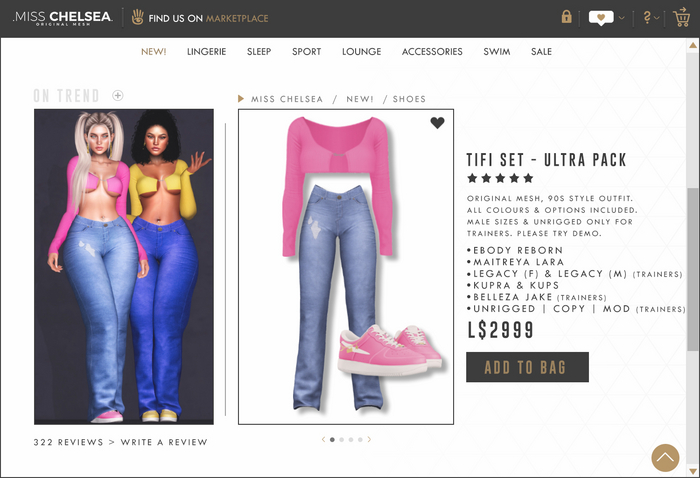Click the five-star rating row
This screenshot has height=478, width=700.
tap(500, 179)
